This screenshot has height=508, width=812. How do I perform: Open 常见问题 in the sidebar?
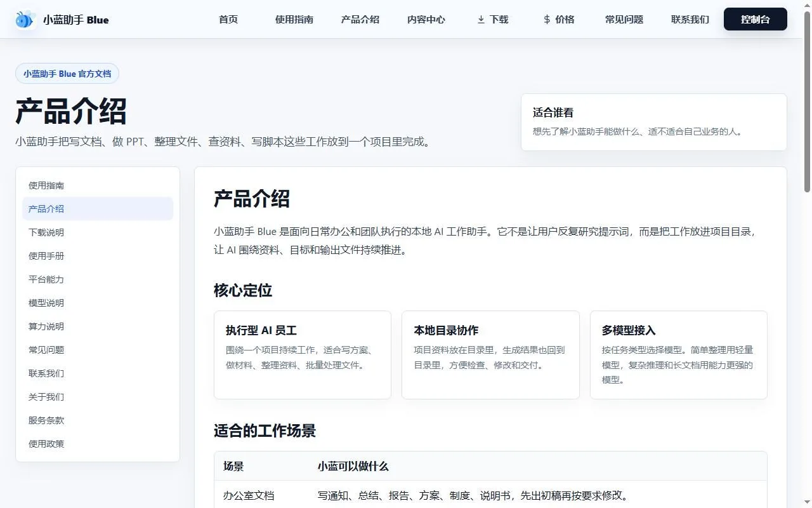[x=98, y=350]
